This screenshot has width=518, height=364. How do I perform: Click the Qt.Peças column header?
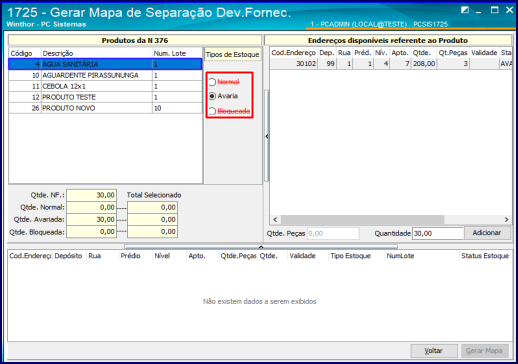coord(453,53)
